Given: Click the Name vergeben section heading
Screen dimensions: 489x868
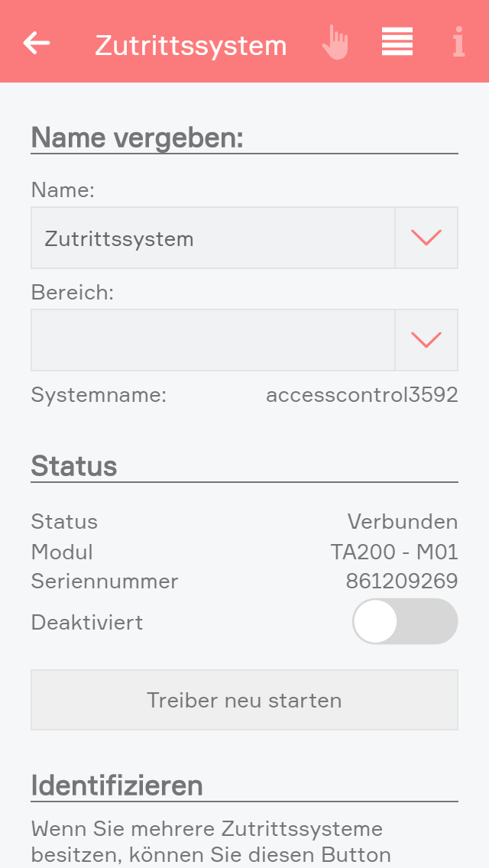Looking at the screenshot, I should click(x=137, y=138).
